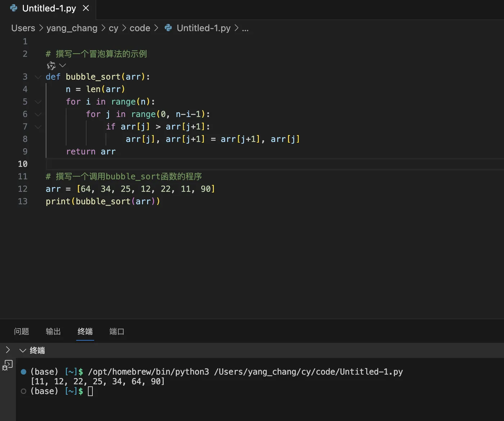Click the 'print(bubble_sort(arr))' line

coord(103,201)
